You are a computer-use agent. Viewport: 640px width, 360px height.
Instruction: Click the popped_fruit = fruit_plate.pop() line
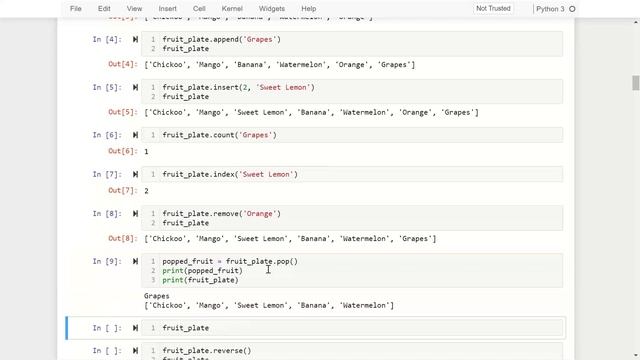230,261
